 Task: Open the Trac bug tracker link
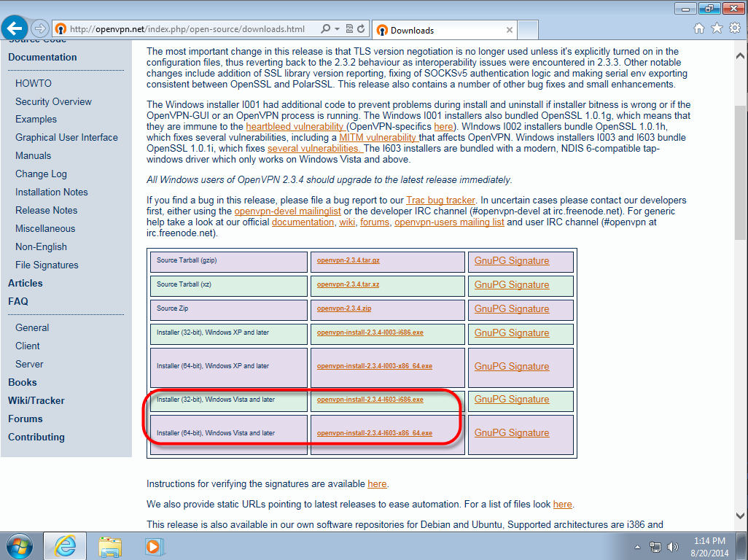pos(440,201)
